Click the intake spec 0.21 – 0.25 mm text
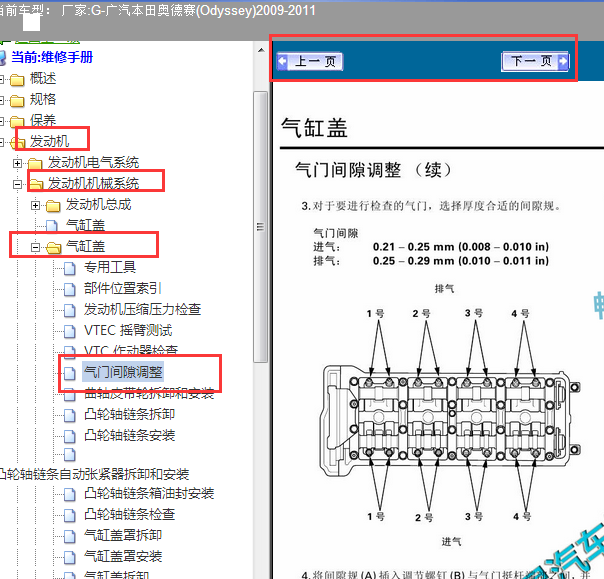The height and width of the screenshot is (579, 604). coord(461,247)
